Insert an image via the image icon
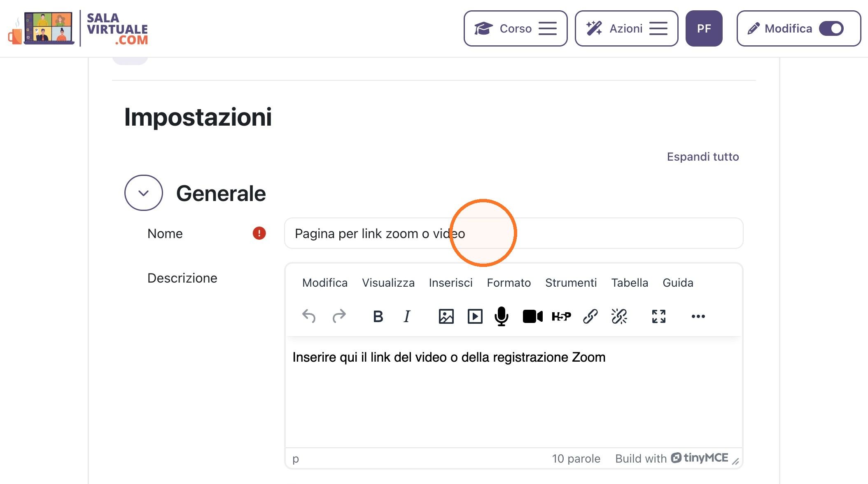 pyautogui.click(x=446, y=316)
